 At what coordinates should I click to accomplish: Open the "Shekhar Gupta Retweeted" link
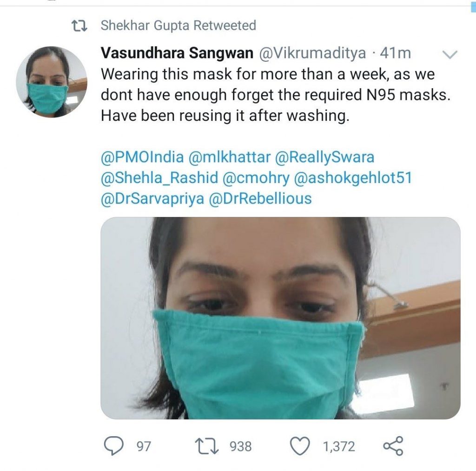pos(178,26)
